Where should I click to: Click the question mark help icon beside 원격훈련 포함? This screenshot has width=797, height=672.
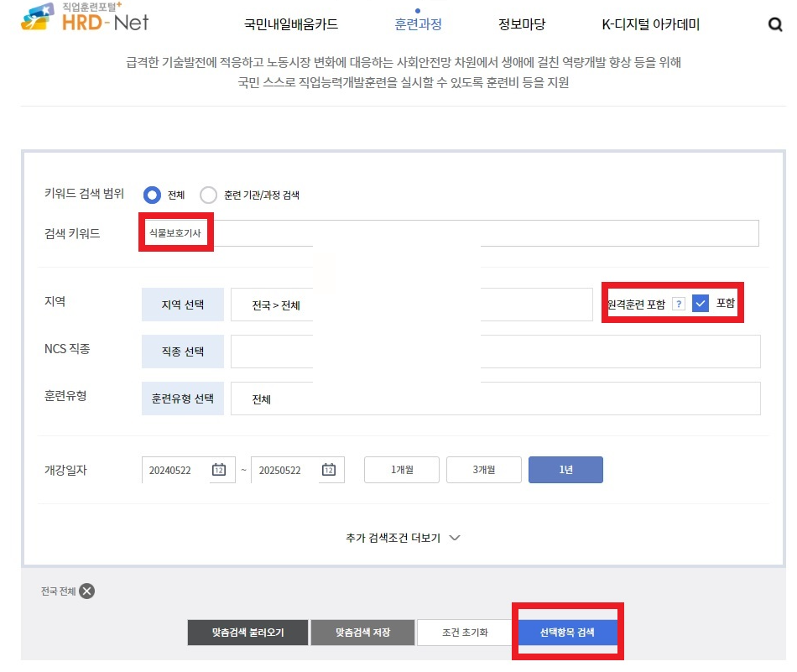click(x=680, y=303)
